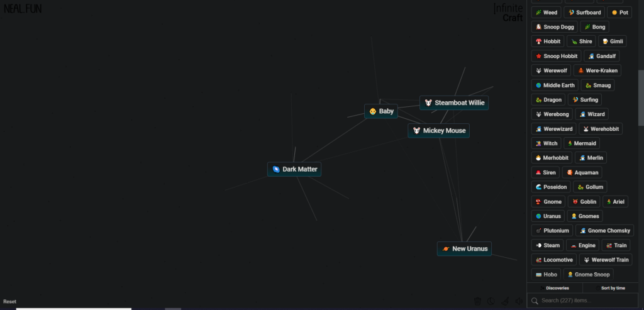Pick the Siren item
This screenshot has width=644, height=310.
click(x=545, y=172)
